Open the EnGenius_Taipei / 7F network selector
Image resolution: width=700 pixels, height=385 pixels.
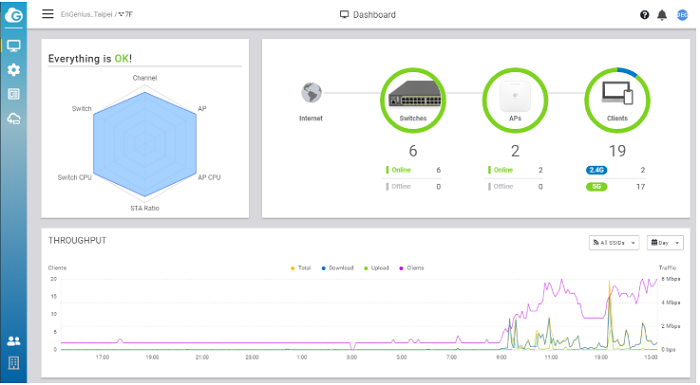(97, 14)
